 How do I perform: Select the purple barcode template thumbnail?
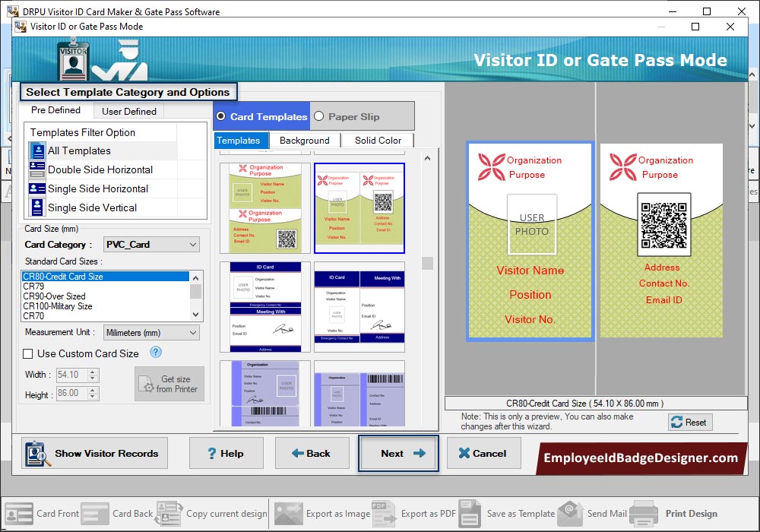tap(264, 394)
